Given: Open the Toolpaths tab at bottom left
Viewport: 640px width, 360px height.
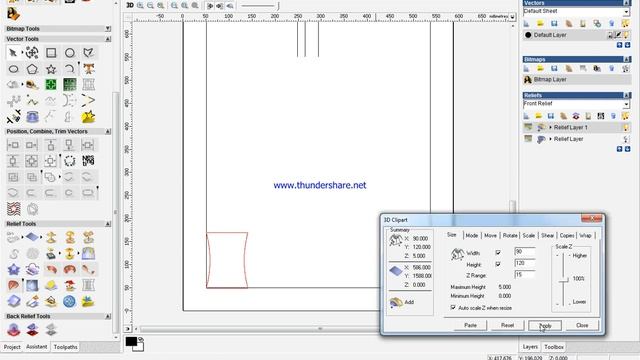Looking at the screenshot, I should pos(65,347).
